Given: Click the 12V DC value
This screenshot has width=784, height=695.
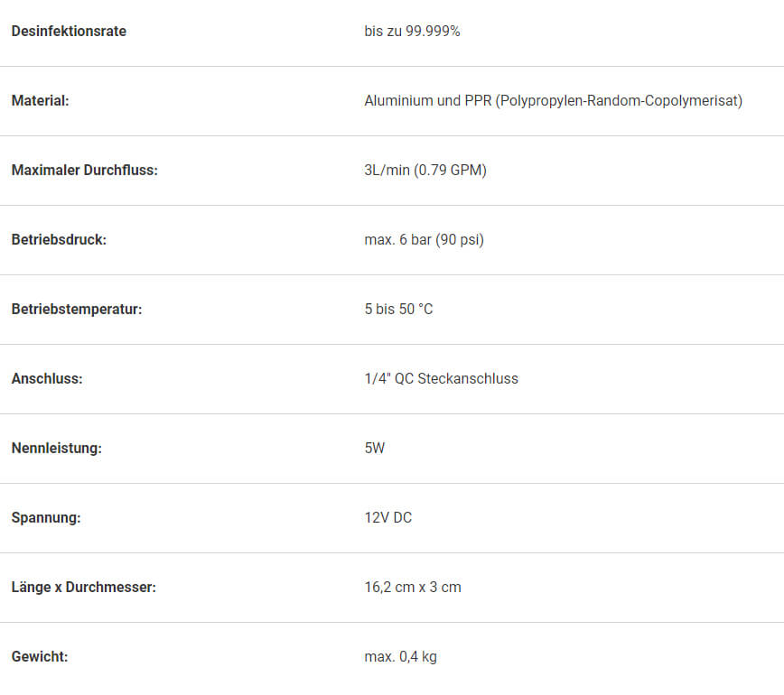Looking at the screenshot, I should click(x=388, y=517).
